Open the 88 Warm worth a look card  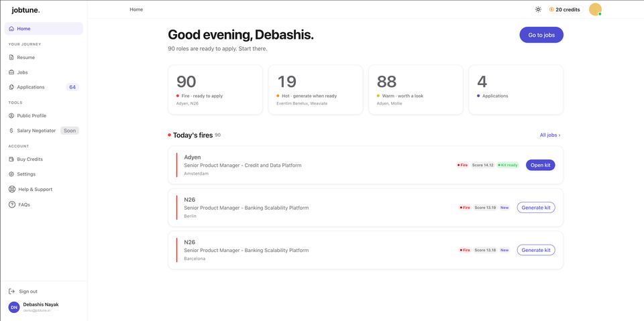pos(416,90)
